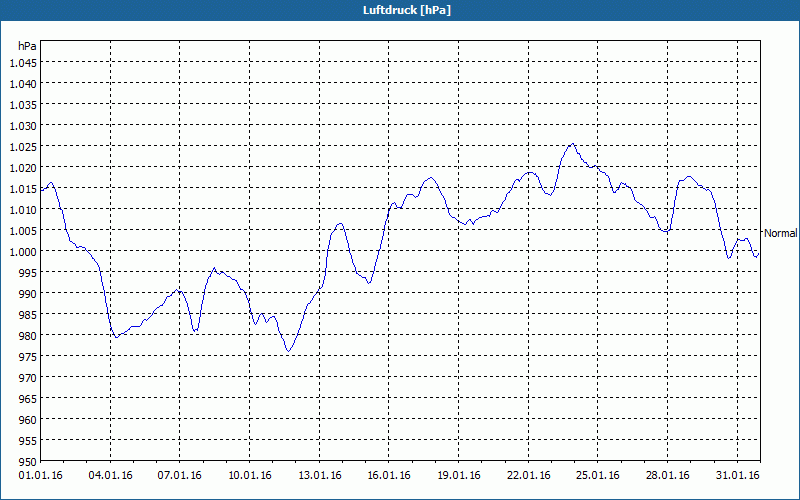Click the 16.01.16 date label
This screenshot has width=800, height=500.
tap(389, 476)
